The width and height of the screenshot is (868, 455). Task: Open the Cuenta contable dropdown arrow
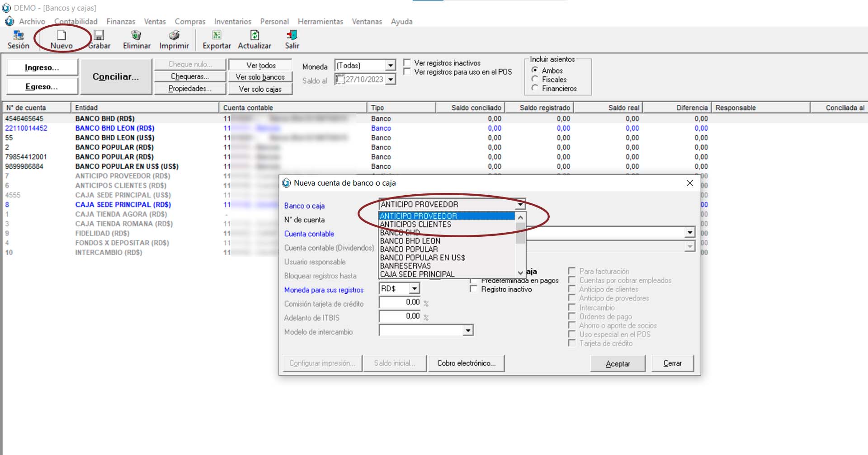point(689,233)
